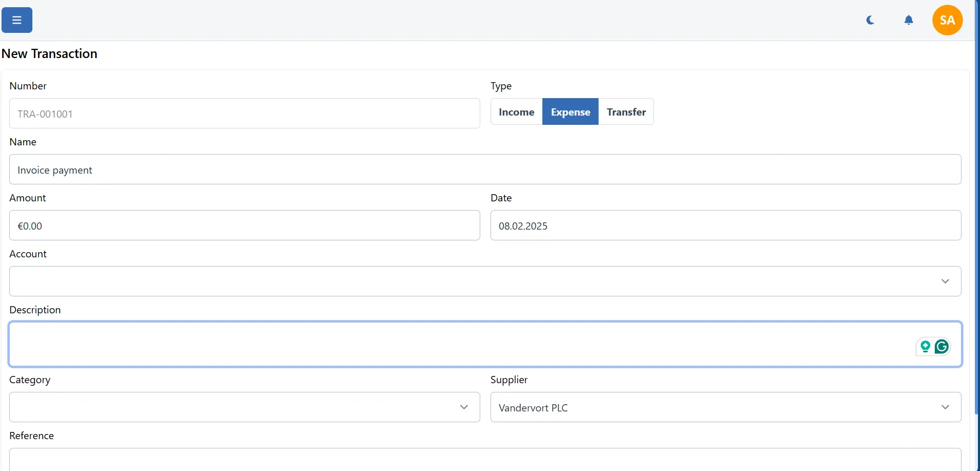Click the Number field with TRA-001001 placeholder
Image resolution: width=980 pixels, height=471 pixels.
coord(244,113)
